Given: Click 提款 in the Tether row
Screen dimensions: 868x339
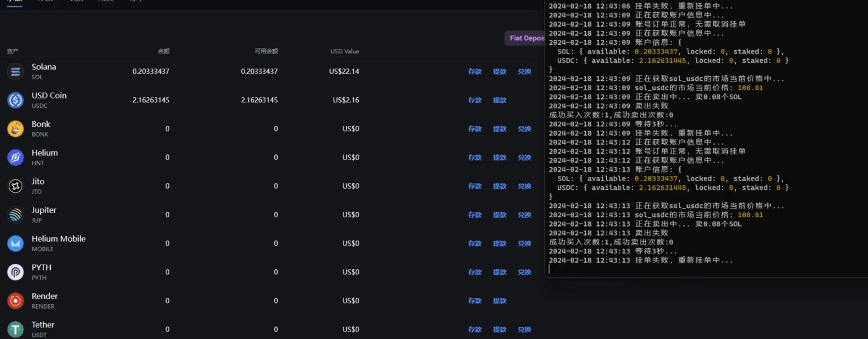Looking at the screenshot, I should click(500, 329).
